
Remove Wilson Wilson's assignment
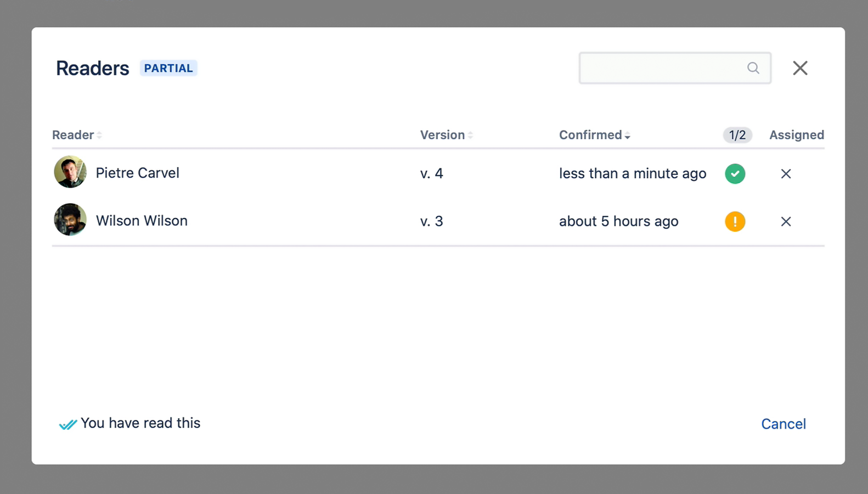click(786, 222)
